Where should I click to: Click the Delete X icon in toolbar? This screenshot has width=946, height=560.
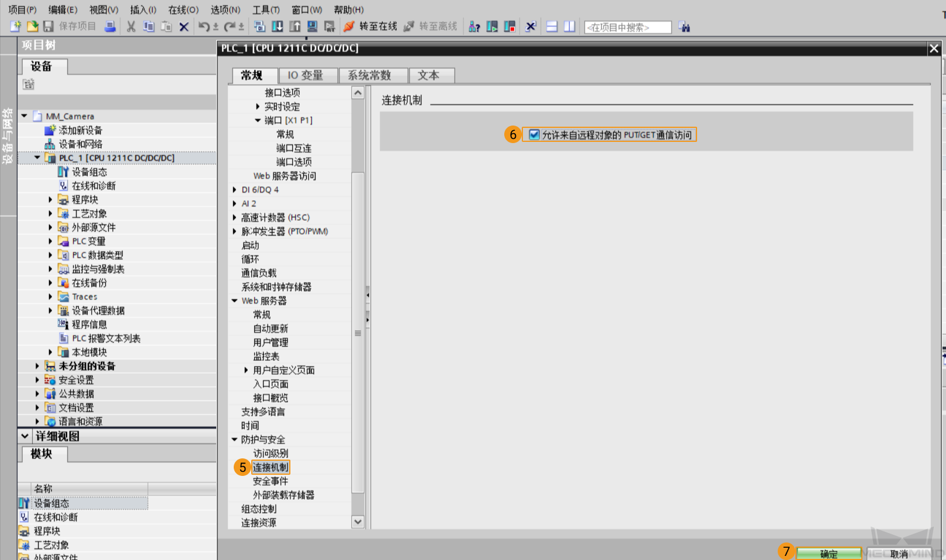pyautogui.click(x=183, y=27)
